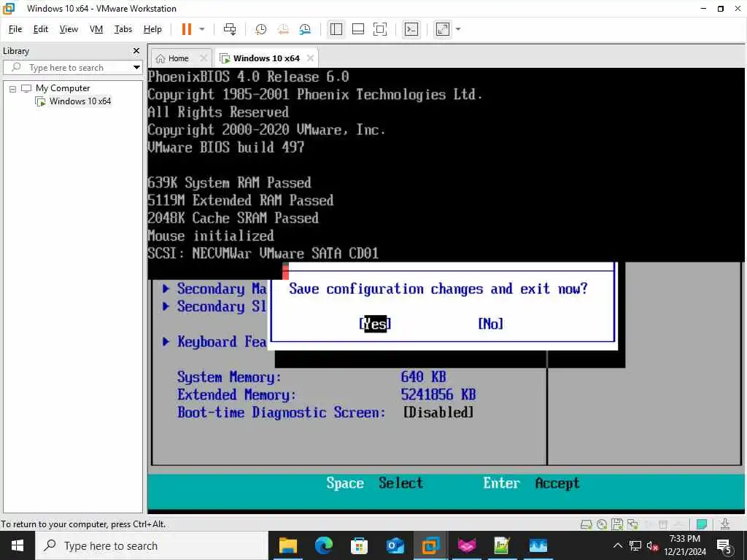Select Windows 10 x64 in the library tree
This screenshot has width=747, height=560.
[x=80, y=101]
